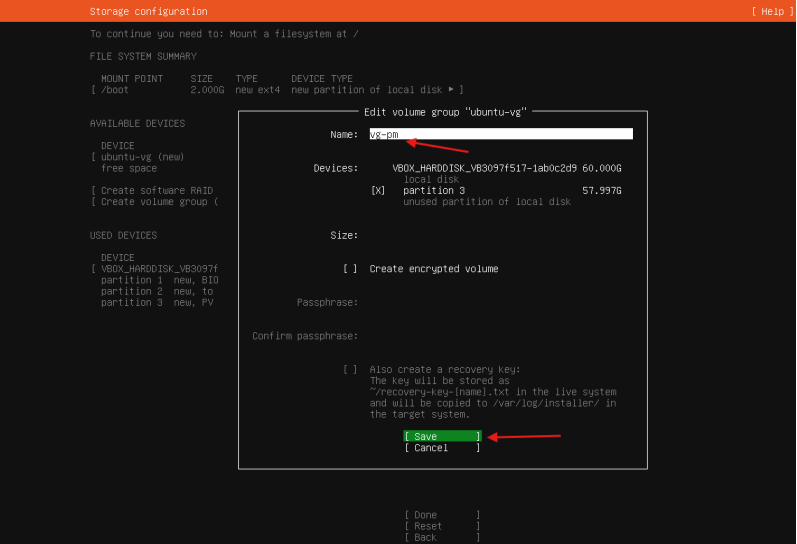797x544 pixels.
Task: Tick Also create a recovery key checkbox
Action: [350, 369]
